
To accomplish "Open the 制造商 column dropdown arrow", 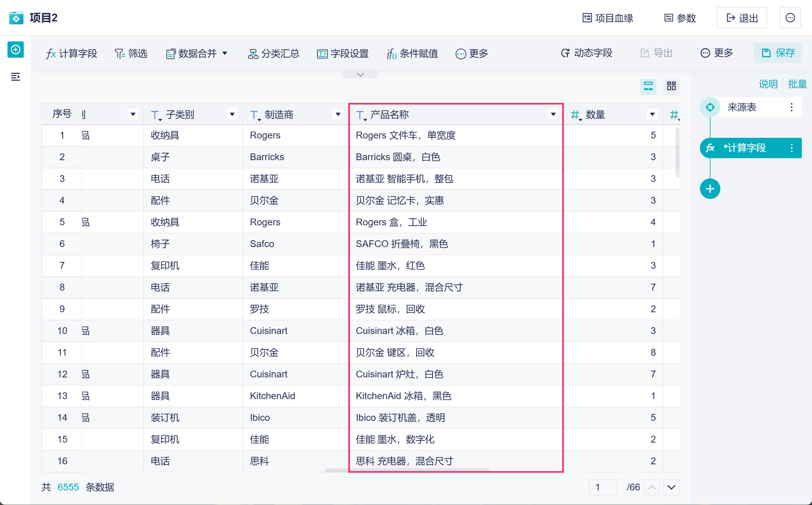I will [x=338, y=114].
